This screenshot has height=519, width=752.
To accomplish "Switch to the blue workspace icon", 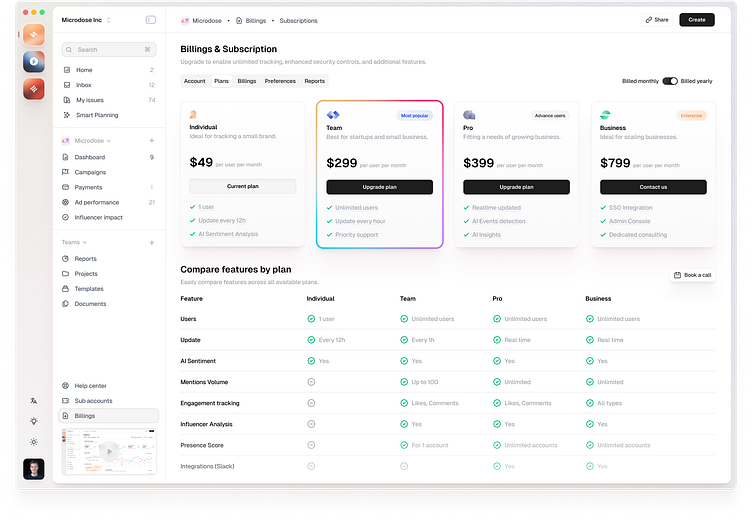I will [x=34, y=62].
